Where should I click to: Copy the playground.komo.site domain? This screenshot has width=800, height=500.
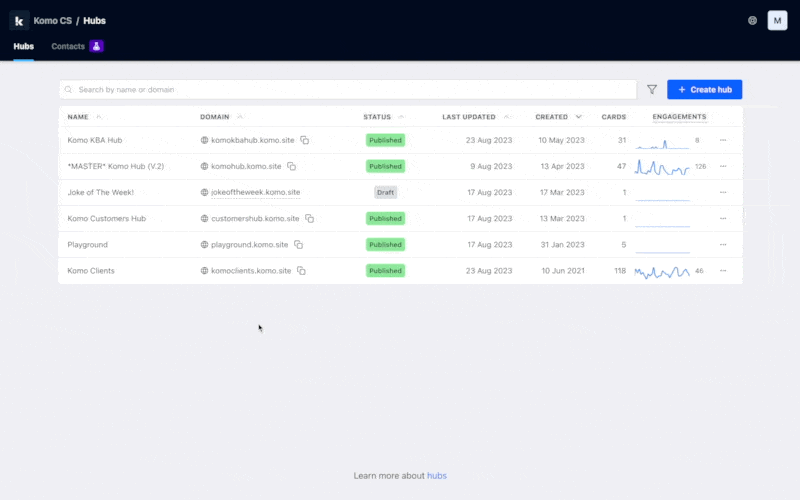tap(298, 245)
